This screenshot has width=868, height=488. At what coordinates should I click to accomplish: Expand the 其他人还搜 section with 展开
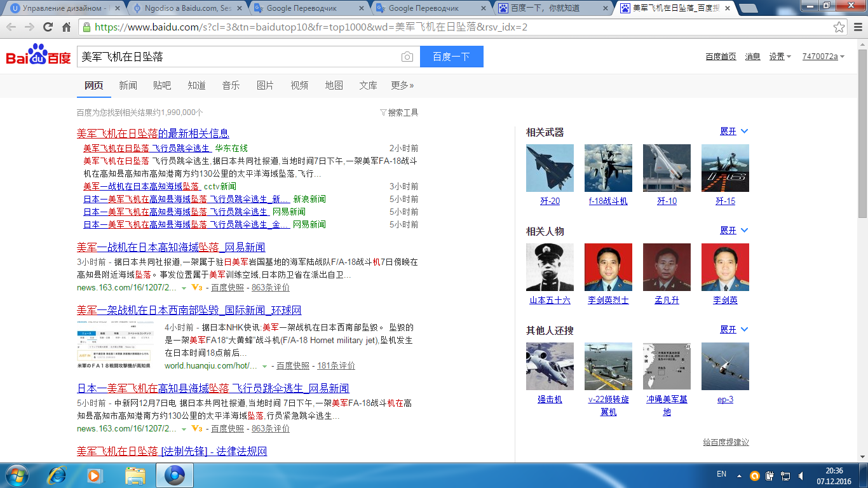click(x=734, y=330)
